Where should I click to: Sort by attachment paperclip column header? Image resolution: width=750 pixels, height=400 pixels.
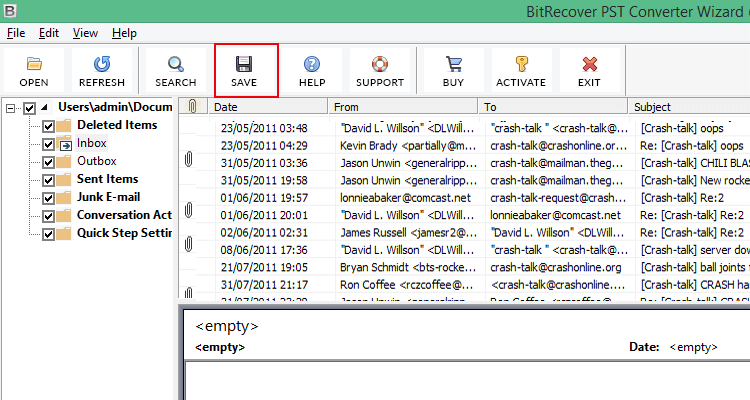coord(193,106)
